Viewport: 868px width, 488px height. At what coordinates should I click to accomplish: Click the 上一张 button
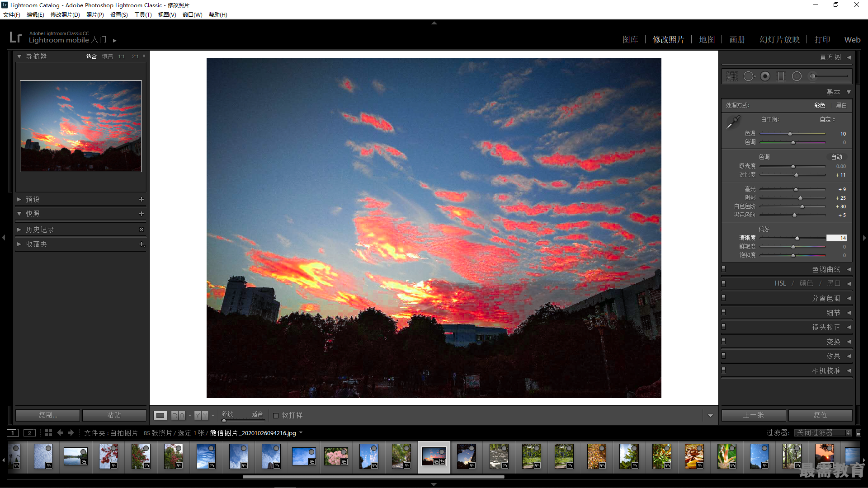click(x=753, y=415)
